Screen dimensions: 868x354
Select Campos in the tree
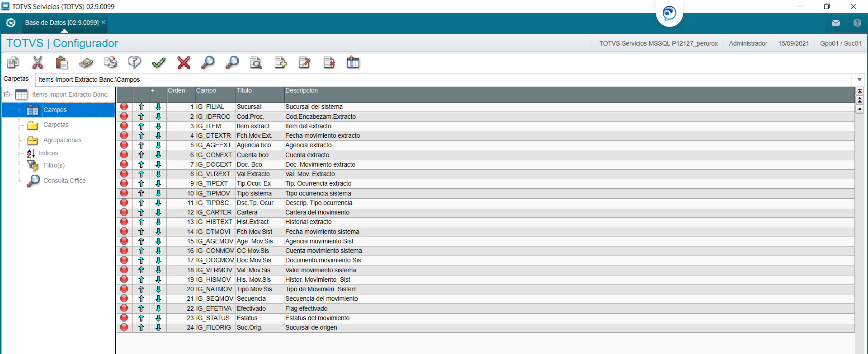pos(55,110)
